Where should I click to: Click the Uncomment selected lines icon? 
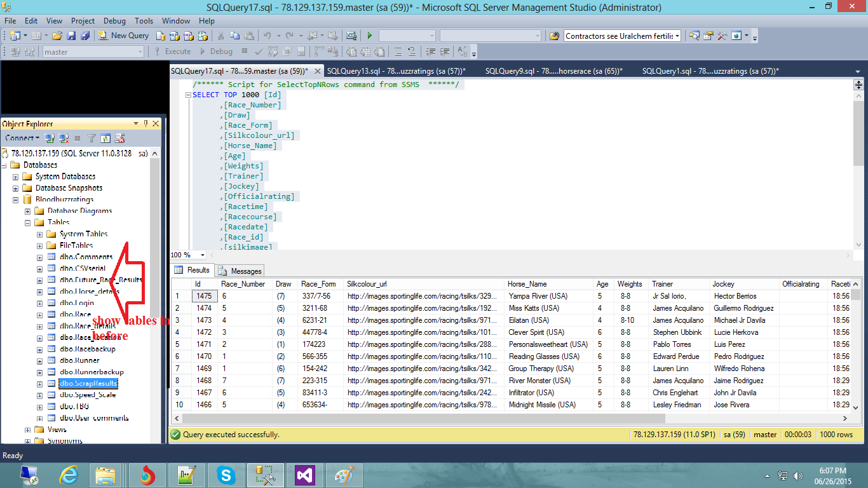411,51
